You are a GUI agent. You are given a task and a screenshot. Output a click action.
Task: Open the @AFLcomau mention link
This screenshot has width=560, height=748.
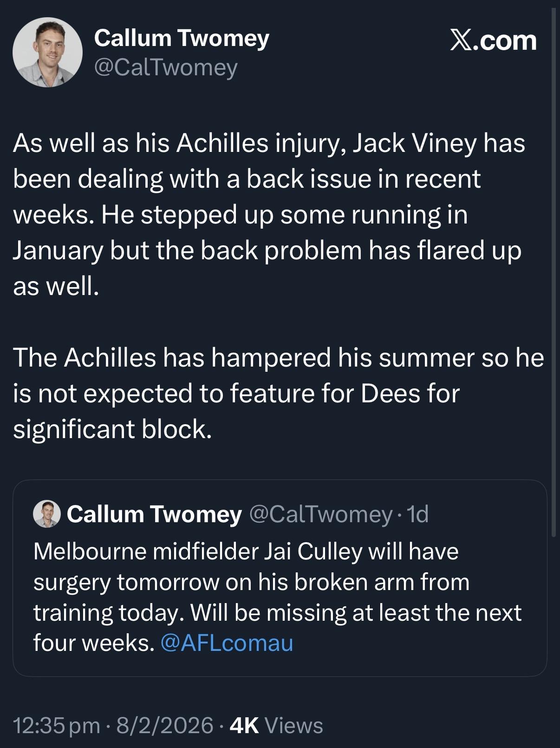(x=227, y=643)
